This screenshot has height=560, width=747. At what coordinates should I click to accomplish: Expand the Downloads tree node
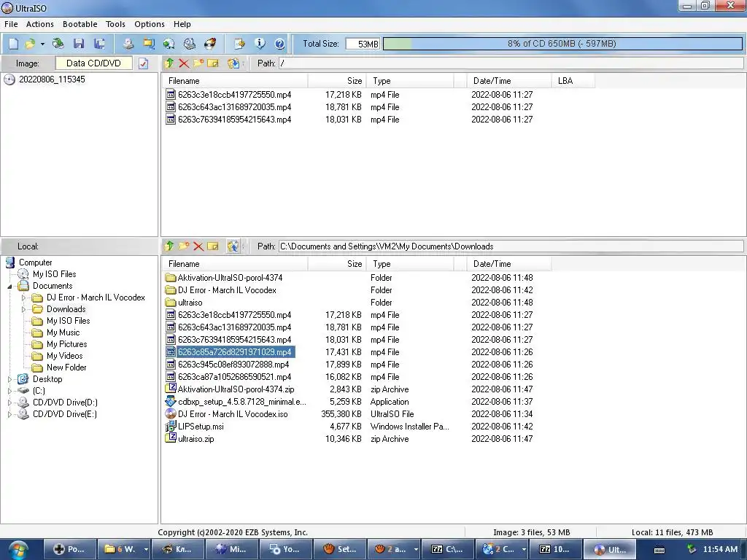pyautogui.click(x=23, y=309)
